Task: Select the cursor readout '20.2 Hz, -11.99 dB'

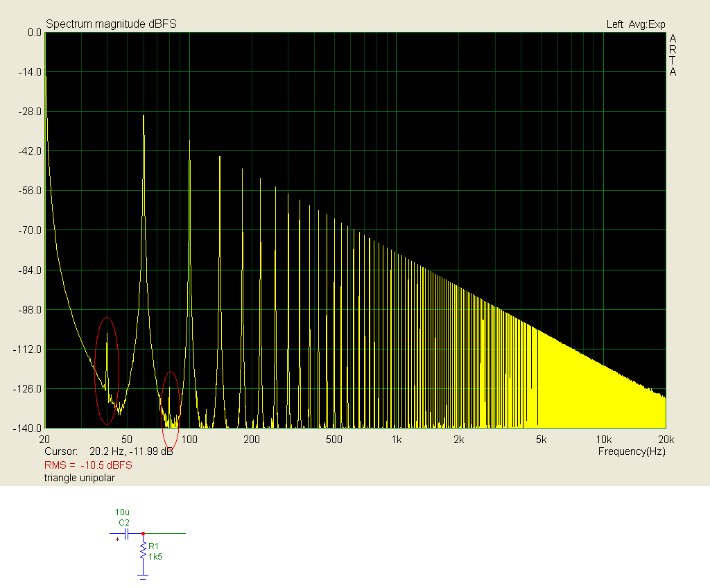Action: (131, 451)
